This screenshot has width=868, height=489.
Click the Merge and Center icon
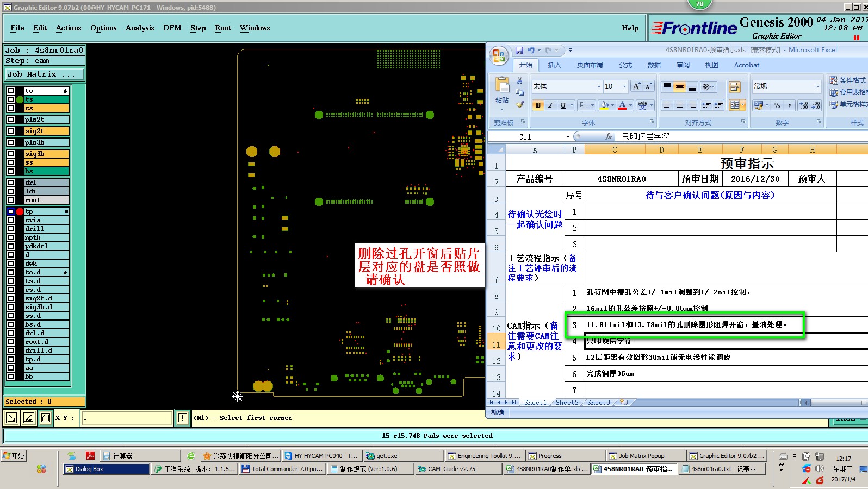(x=734, y=105)
